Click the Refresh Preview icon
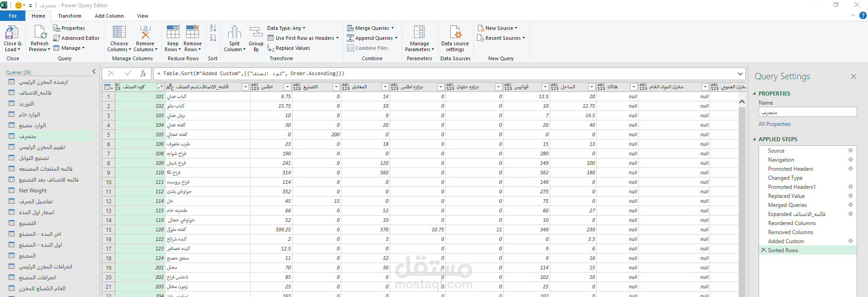Image resolution: width=868 pixels, height=297 pixels. click(x=40, y=33)
